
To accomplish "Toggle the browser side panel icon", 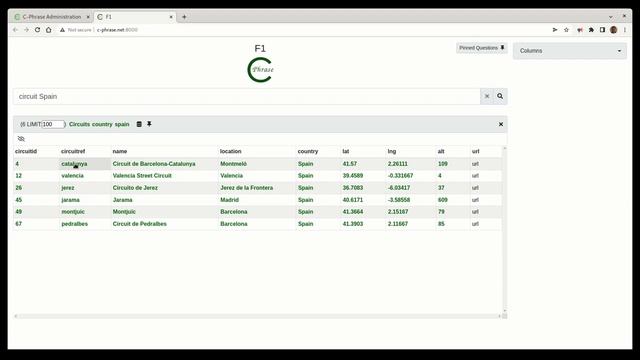I will tap(602, 30).
